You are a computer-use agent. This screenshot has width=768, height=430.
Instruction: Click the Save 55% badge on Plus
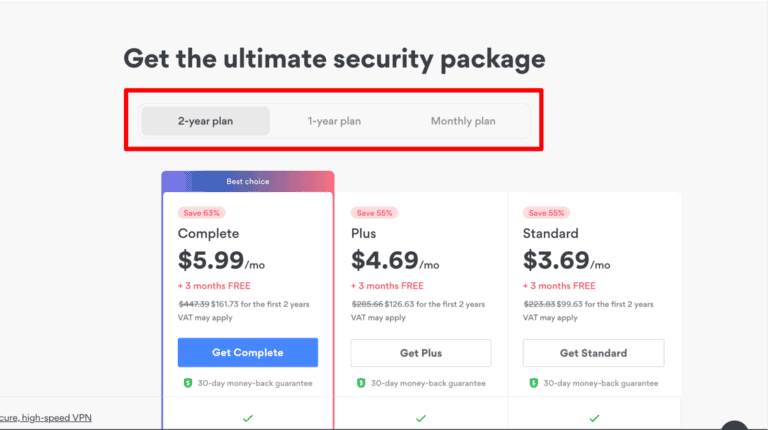(x=375, y=213)
